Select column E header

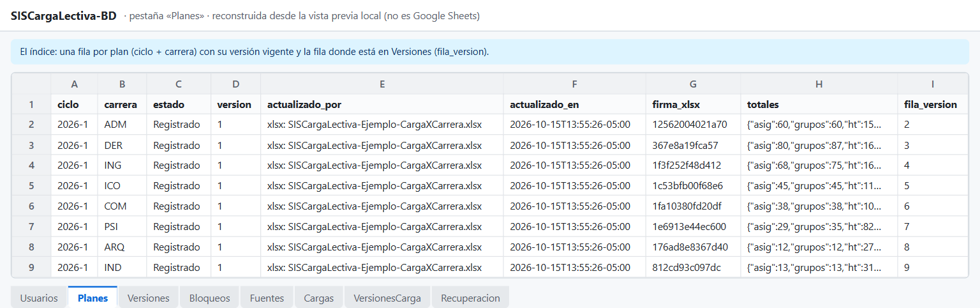pyautogui.click(x=382, y=84)
